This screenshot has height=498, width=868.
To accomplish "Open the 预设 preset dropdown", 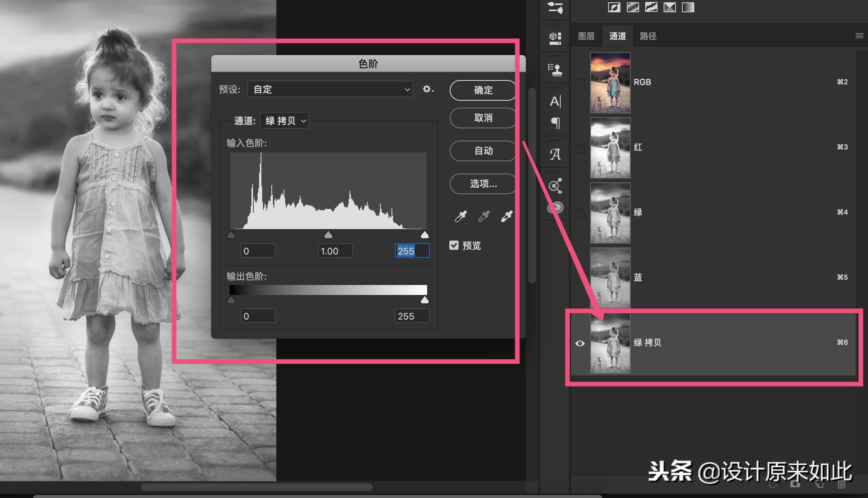I will coord(330,89).
